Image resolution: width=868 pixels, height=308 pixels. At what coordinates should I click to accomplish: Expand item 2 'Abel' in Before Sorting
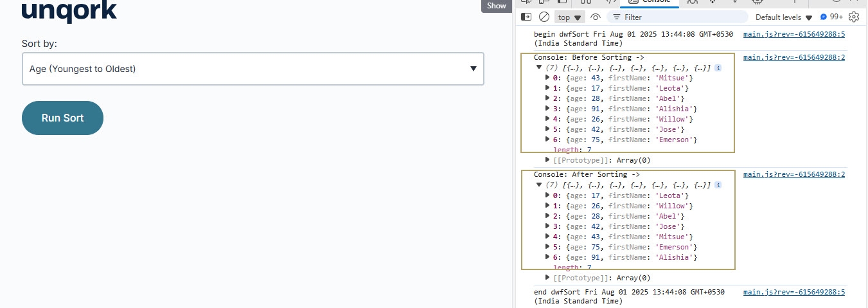[547, 98]
